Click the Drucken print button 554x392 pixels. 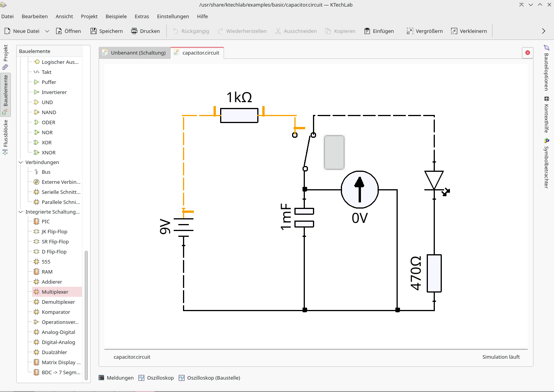tap(145, 31)
